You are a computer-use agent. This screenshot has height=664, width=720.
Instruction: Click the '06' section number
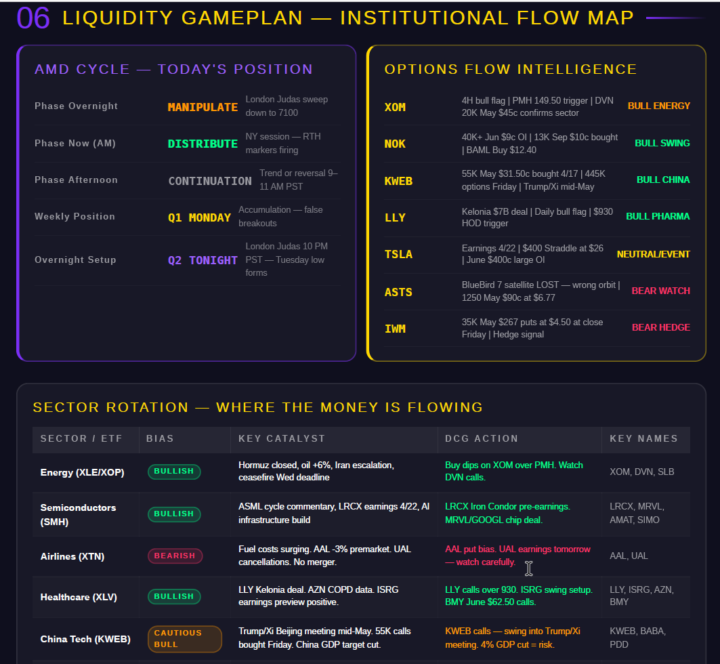(x=33, y=18)
